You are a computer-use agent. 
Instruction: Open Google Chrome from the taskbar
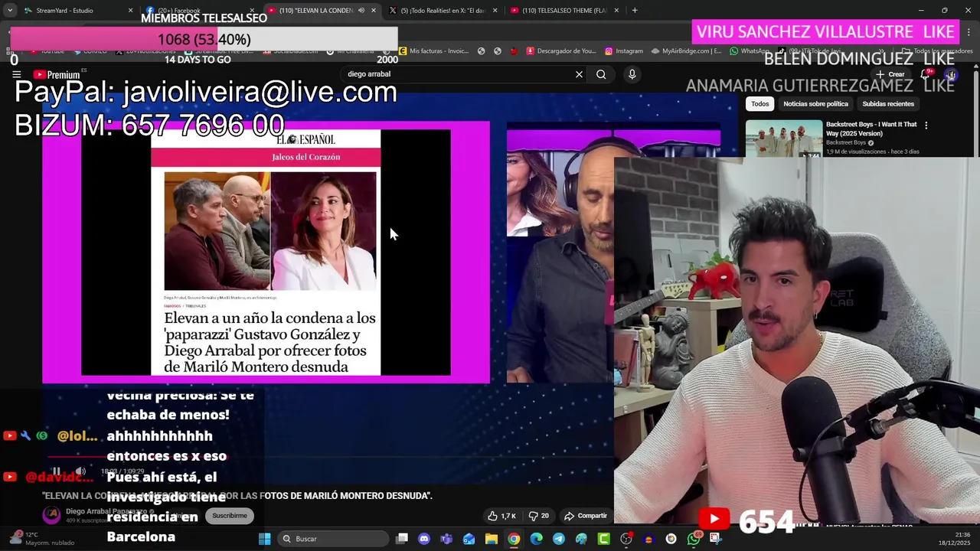click(x=514, y=539)
